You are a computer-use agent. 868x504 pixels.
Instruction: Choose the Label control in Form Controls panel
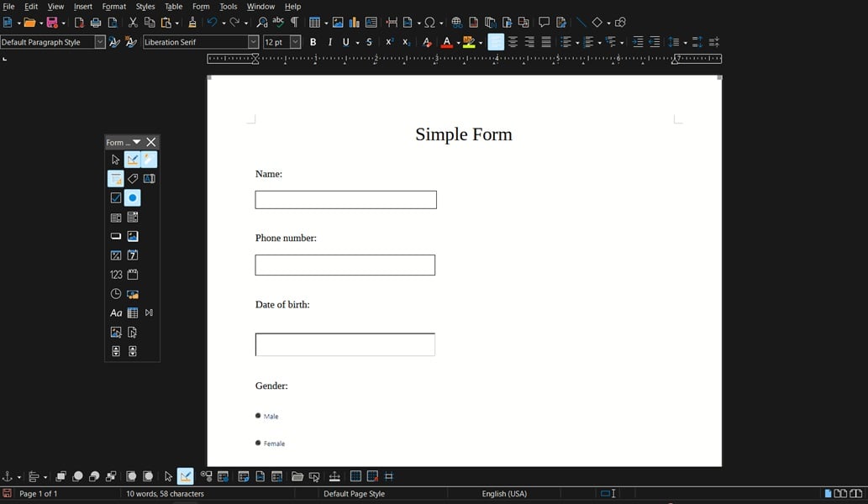point(132,179)
